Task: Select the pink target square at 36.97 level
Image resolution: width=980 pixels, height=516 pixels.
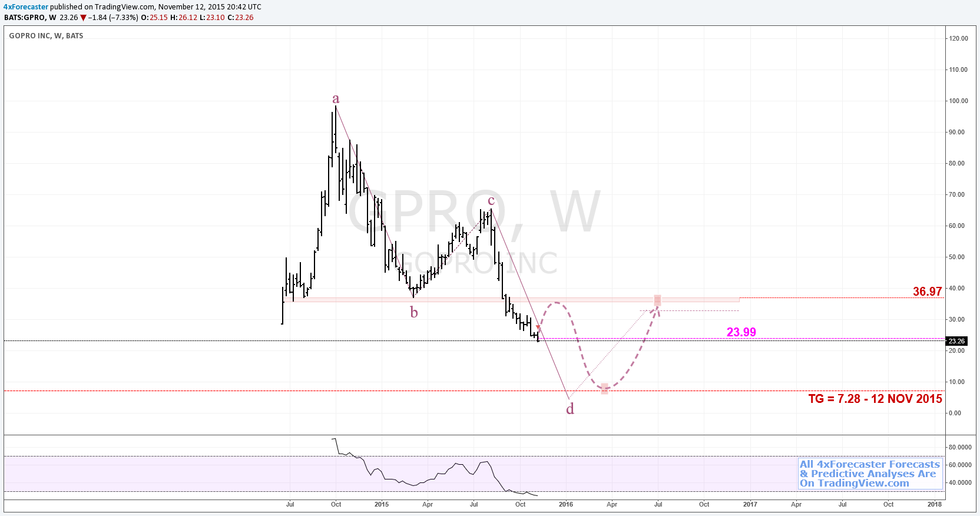Action: pyautogui.click(x=657, y=300)
